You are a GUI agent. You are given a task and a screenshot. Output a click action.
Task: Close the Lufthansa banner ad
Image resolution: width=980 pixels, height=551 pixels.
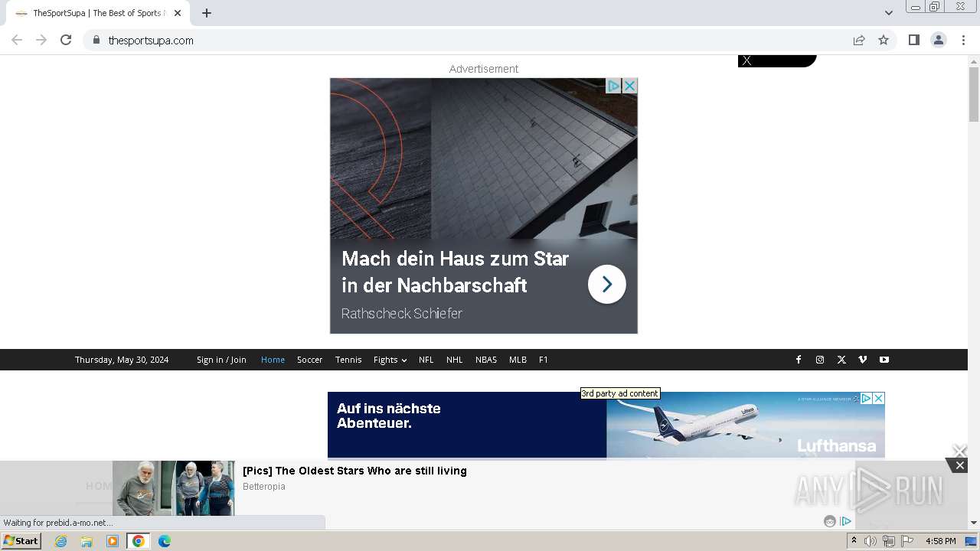879,398
